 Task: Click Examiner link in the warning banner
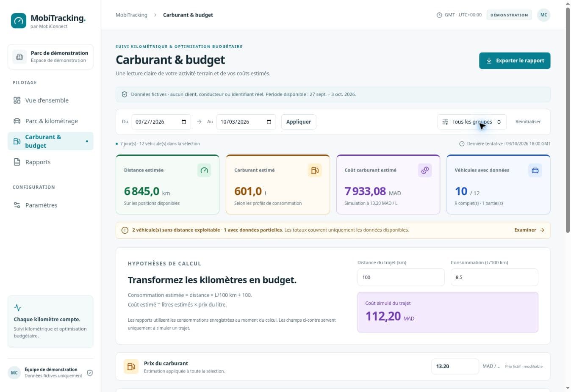(x=529, y=230)
